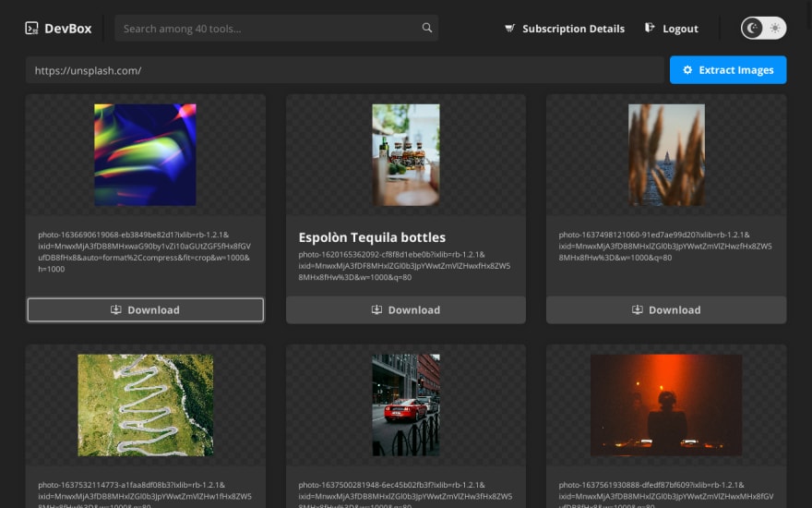Open the red car street thumbnail
This screenshot has height=508, width=812.
tap(406, 405)
